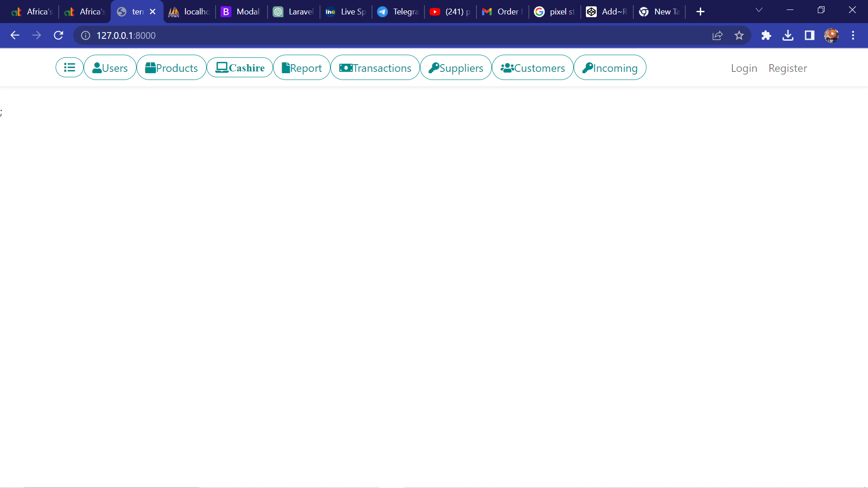This screenshot has width=868, height=488.
Task: Switch to the YouTube (241) tab
Action: [x=450, y=12]
